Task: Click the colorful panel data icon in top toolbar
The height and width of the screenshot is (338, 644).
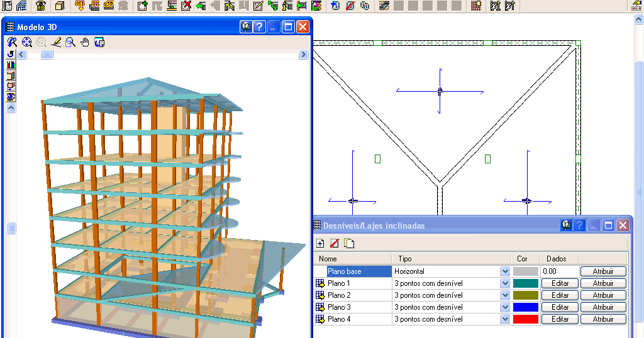Action: (316, 5)
